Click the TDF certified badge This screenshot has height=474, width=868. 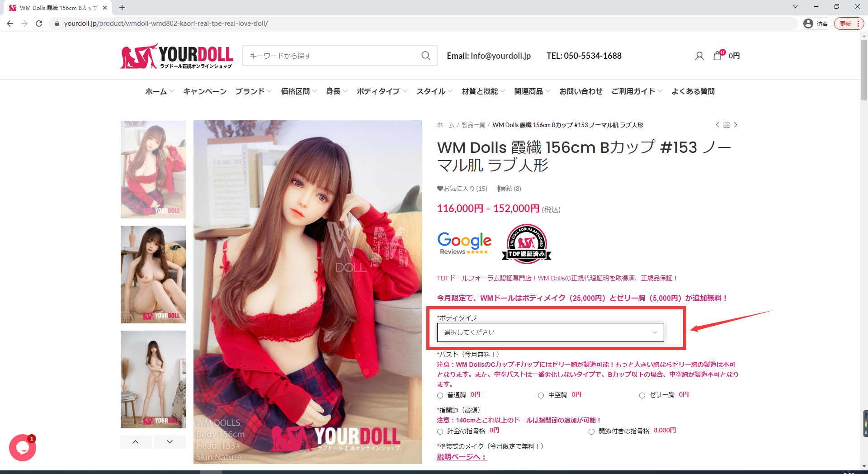click(527, 243)
